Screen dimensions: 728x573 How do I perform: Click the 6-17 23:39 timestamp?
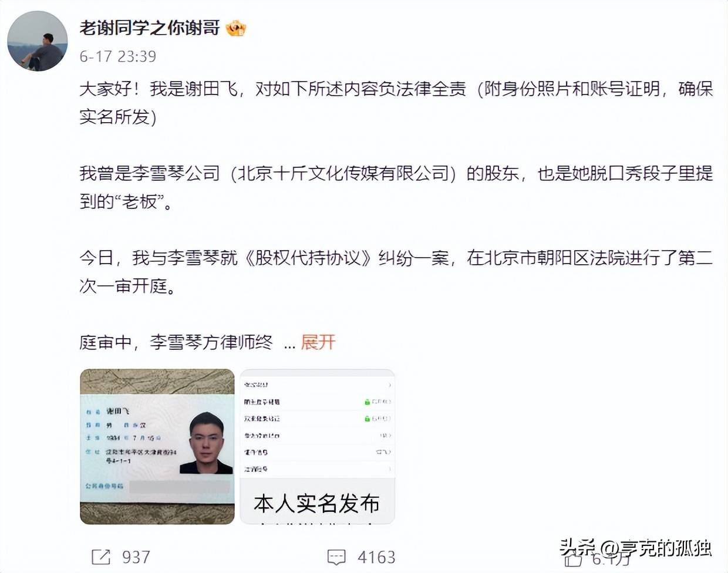pos(118,56)
